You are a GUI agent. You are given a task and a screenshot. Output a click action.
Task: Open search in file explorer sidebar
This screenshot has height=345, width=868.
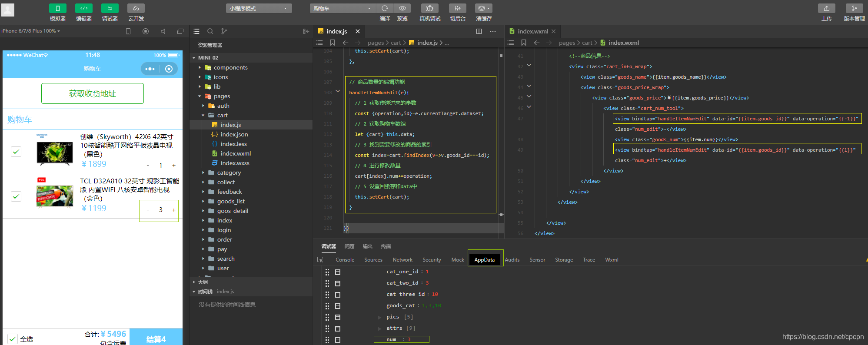210,31
